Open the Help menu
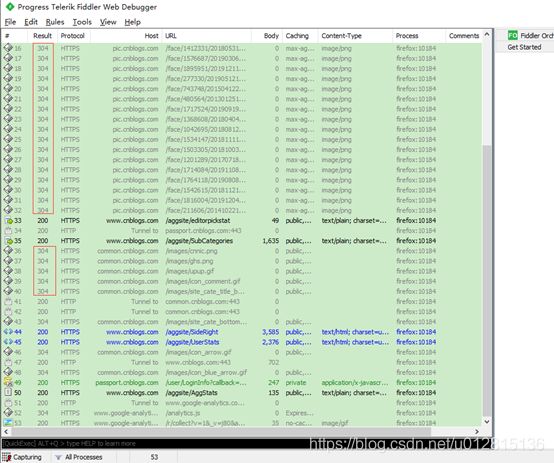The height and width of the screenshot is (463, 554). (132, 22)
